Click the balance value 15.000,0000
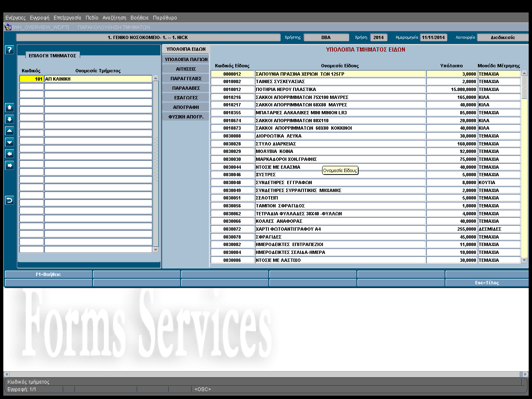The height and width of the screenshot is (399, 532). point(452,89)
